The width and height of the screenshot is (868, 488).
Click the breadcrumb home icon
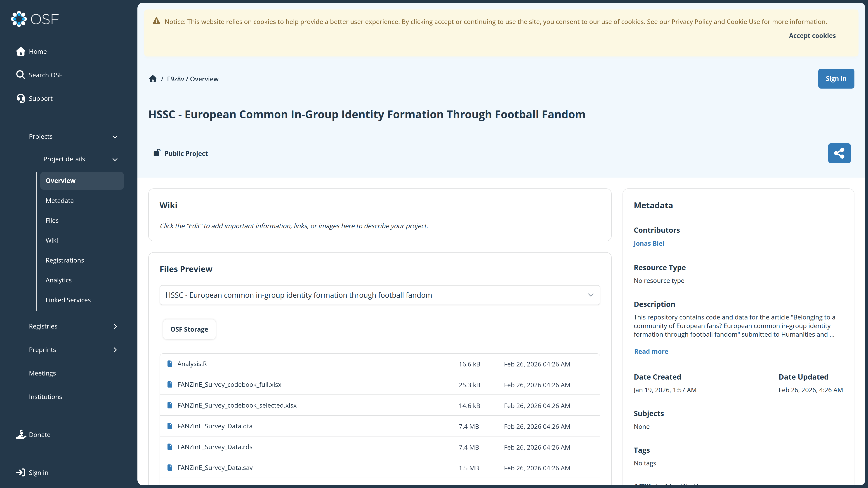click(x=153, y=79)
